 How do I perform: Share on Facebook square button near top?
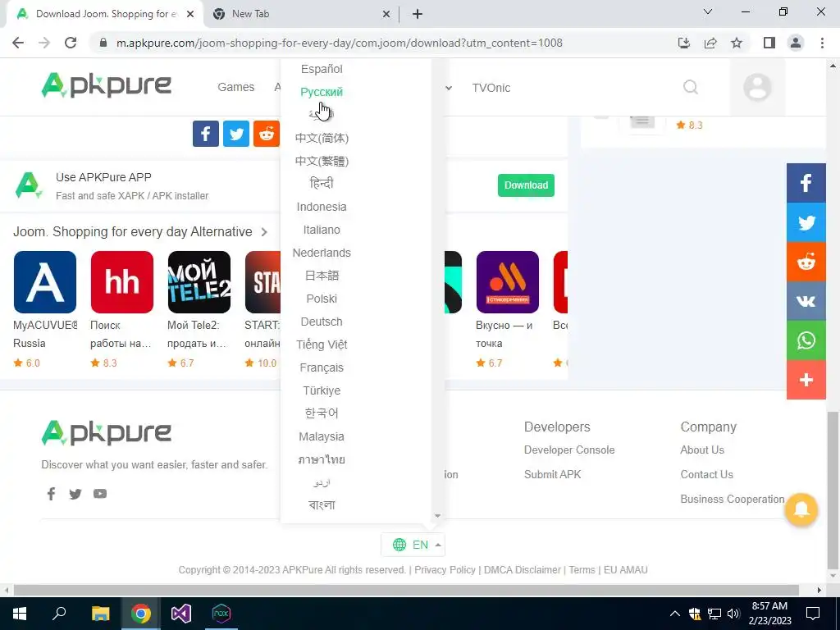[x=206, y=134]
